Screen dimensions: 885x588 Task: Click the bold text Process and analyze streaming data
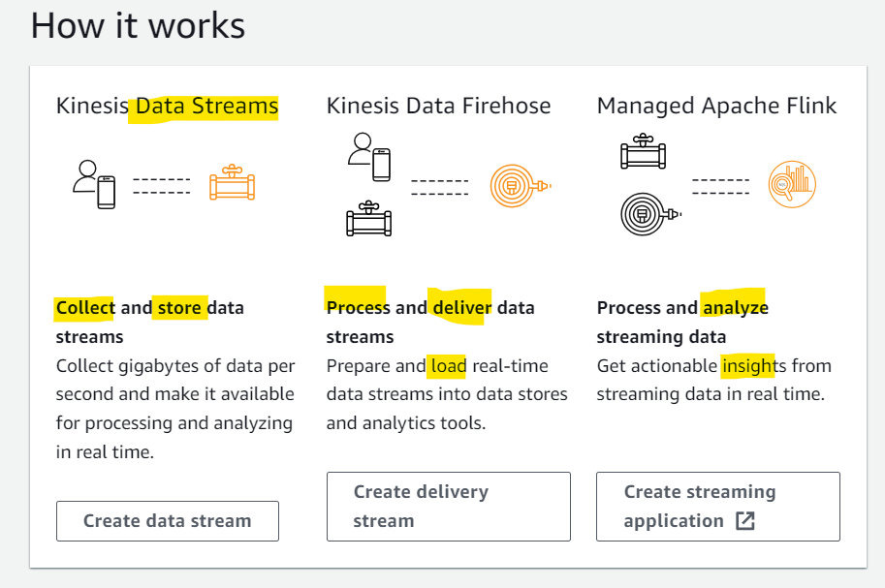pyautogui.click(x=682, y=323)
